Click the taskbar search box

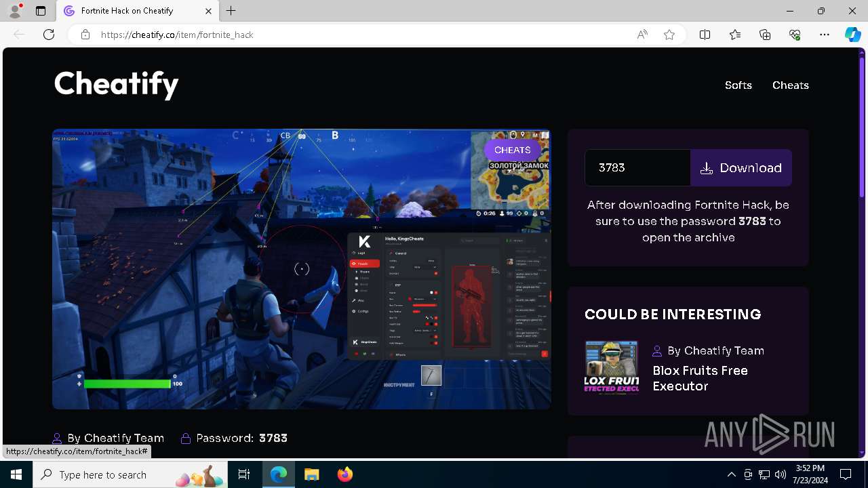130,474
